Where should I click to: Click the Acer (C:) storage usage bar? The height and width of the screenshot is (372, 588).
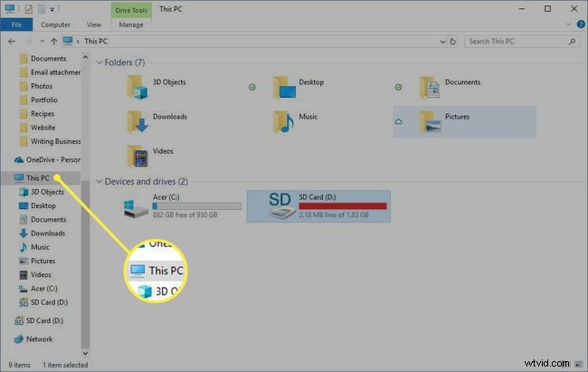click(197, 206)
